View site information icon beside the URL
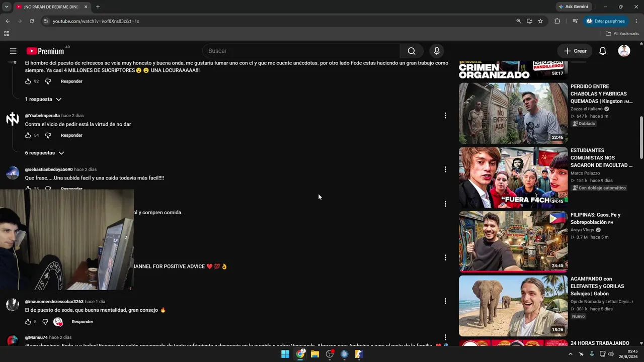644x362 pixels. (46, 21)
